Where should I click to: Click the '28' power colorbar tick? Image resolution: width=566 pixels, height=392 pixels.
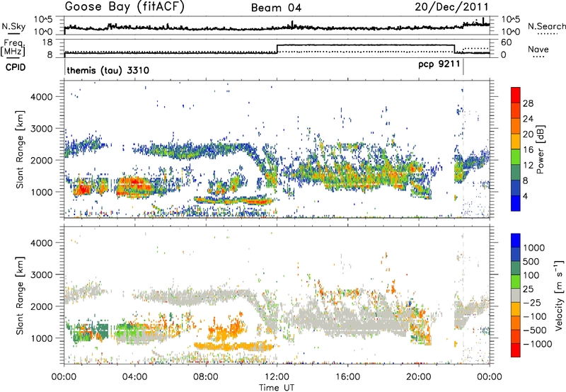[528, 103]
